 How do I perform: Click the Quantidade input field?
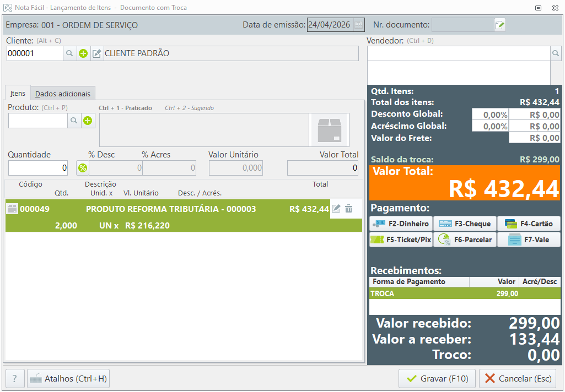[38, 168]
